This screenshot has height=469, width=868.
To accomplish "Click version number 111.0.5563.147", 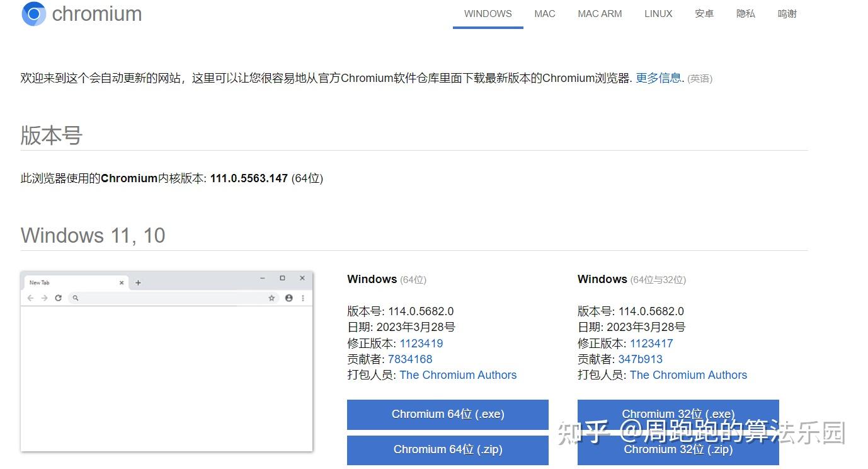I will click(x=249, y=178).
